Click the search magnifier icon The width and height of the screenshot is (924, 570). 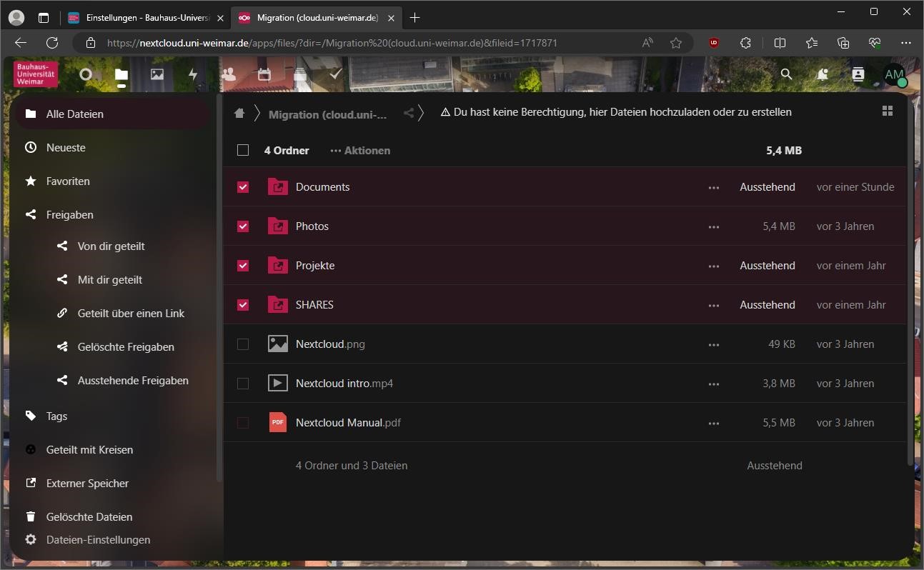click(786, 74)
